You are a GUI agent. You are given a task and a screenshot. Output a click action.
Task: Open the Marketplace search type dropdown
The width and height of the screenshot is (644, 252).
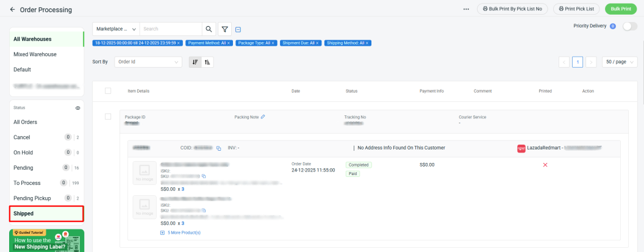[x=116, y=29]
